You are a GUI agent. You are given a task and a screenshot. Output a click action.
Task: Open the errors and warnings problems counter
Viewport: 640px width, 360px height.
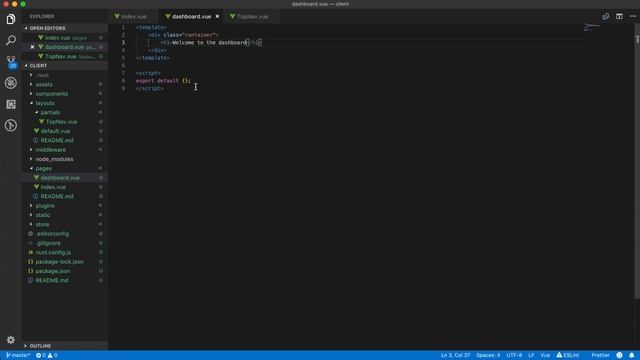tap(47, 356)
